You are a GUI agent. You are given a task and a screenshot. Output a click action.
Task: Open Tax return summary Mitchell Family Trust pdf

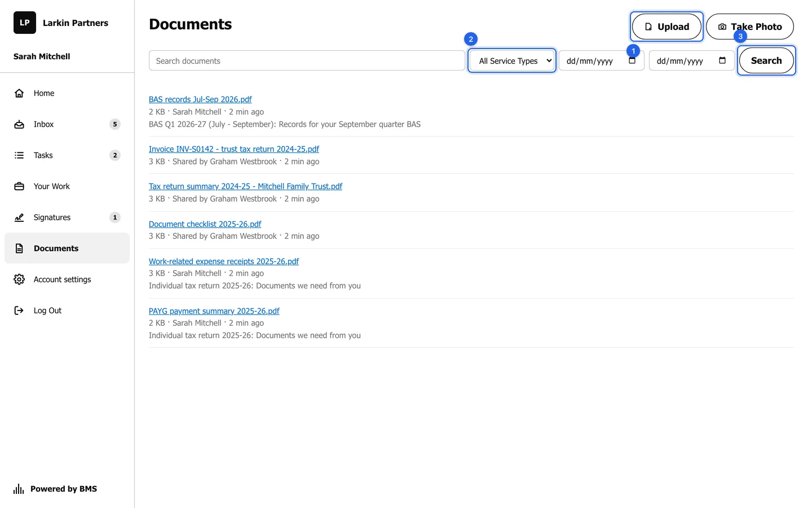245,186
